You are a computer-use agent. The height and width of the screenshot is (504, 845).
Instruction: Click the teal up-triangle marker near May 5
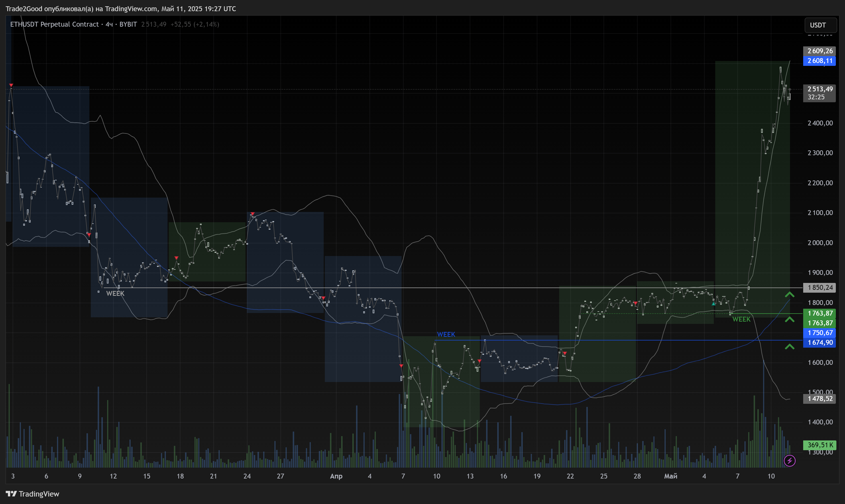[713, 304]
